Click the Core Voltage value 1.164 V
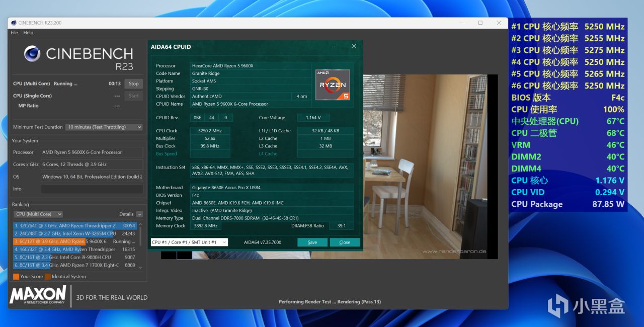 point(313,118)
